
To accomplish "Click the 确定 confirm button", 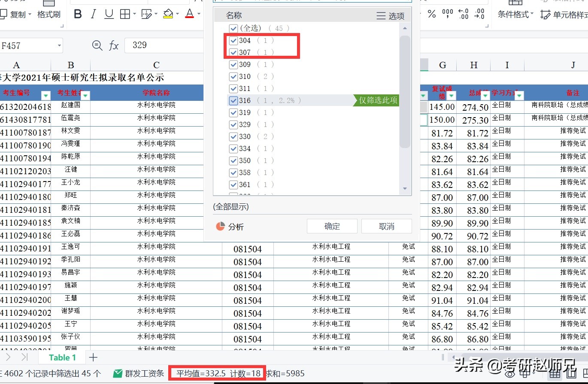I will (331, 226).
